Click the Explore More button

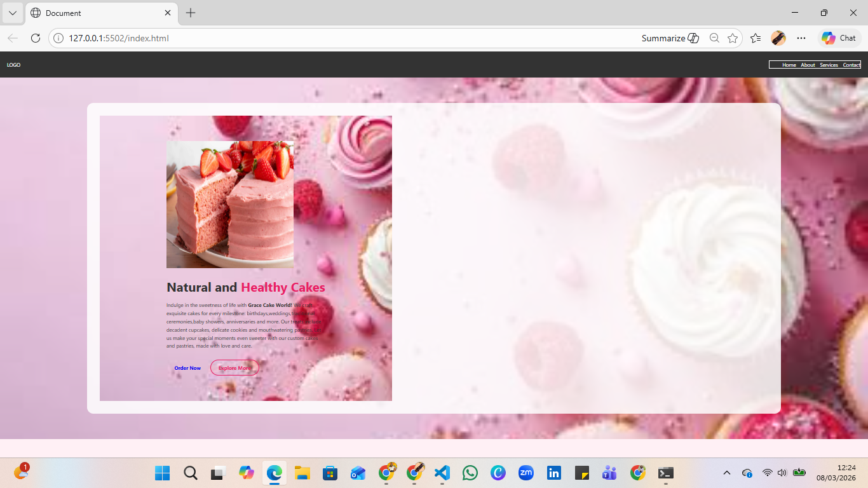[x=234, y=368]
